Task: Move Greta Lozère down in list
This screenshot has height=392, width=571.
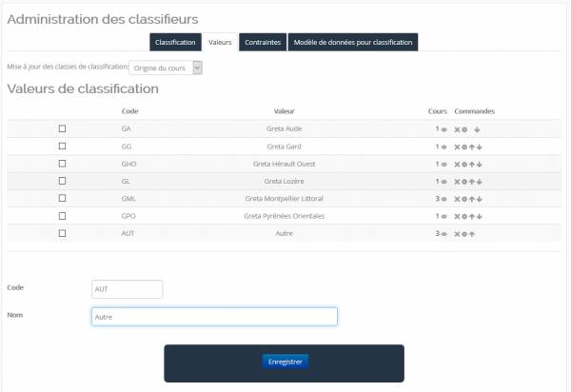Action: pos(481,181)
